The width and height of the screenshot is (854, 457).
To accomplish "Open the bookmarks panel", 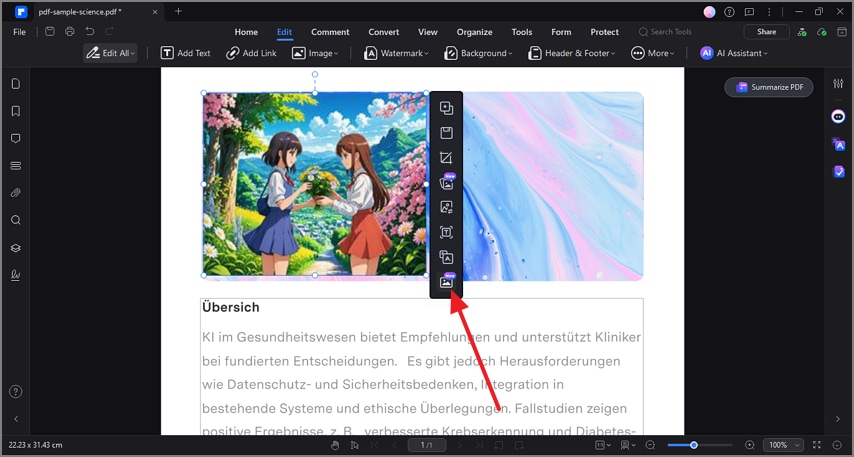I will [16, 111].
